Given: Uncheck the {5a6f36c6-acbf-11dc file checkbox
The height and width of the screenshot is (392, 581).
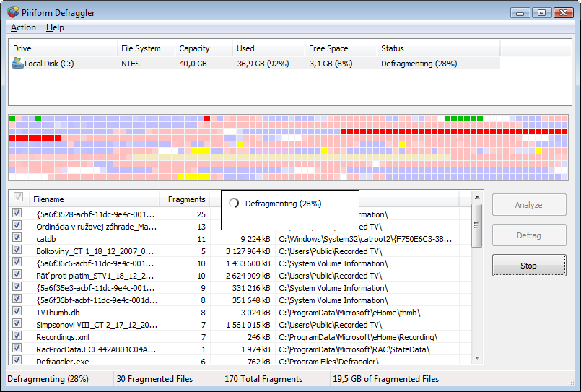Looking at the screenshot, I should tap(17, 261).
